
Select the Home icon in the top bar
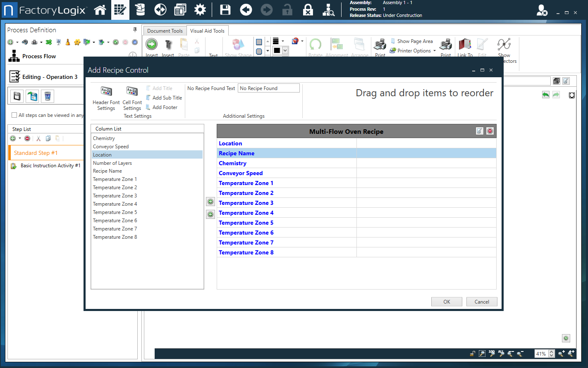click(x=100, y=9)
